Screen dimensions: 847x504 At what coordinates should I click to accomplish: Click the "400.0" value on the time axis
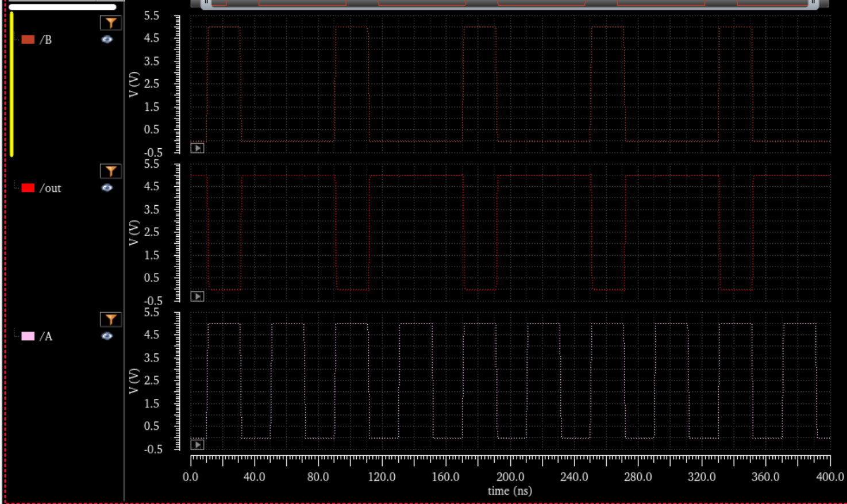tap(830, 477)
